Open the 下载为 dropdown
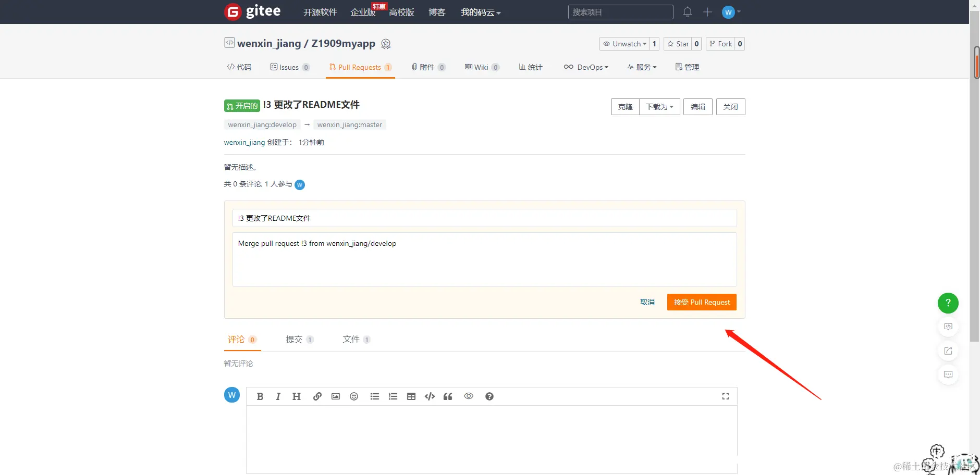This screenshot has height=475, width=980. coord(659,107)
